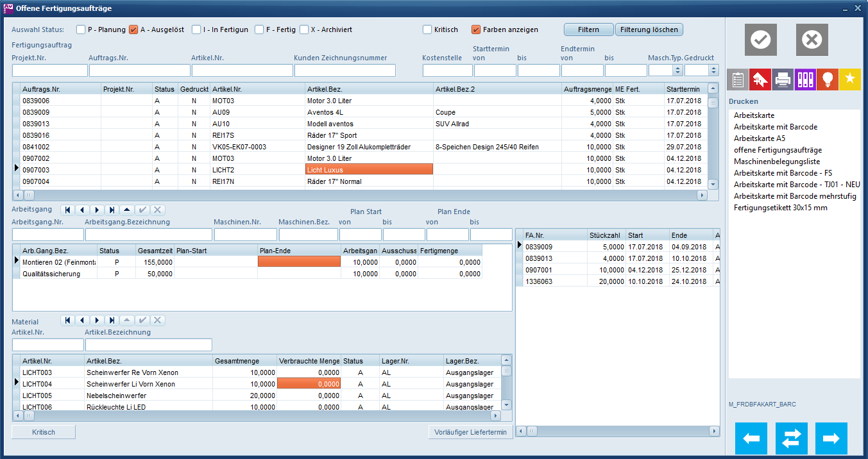868x459 pixels.
Task: Click the gray checkmark confirm icon
Action: [760, 40]
